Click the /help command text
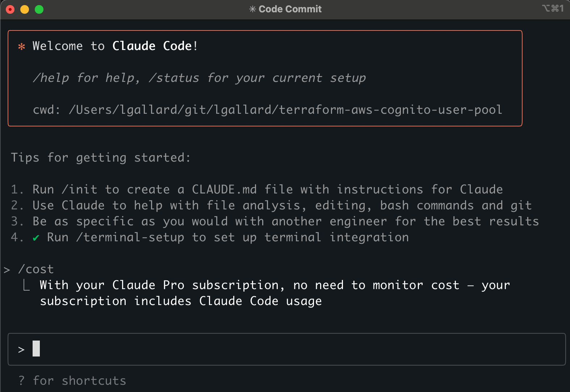This screenshot has width=570, height=392. pos(51,78)
